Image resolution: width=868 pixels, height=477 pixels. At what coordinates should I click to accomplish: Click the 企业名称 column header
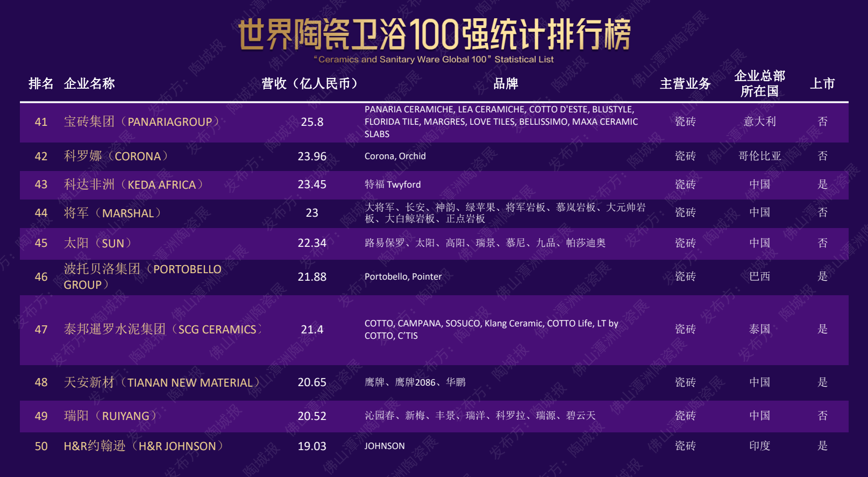coord(89,84)
